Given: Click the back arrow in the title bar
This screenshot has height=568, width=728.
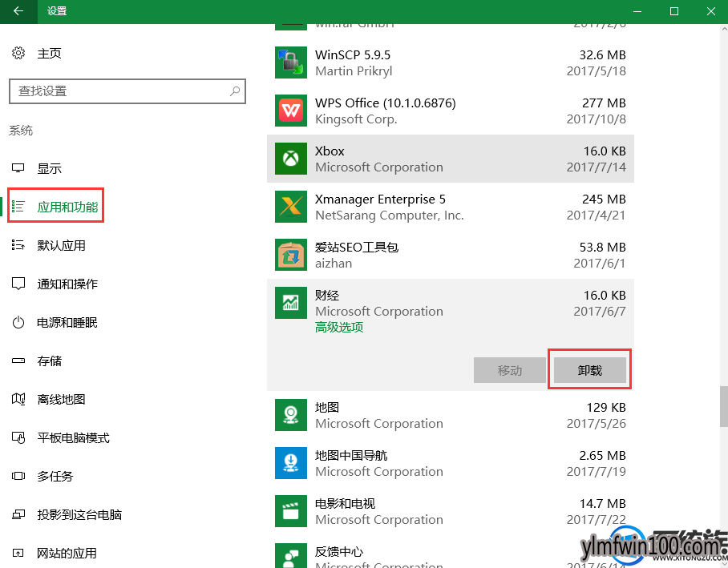Looking at the screenshot, I should coord(18,11).
